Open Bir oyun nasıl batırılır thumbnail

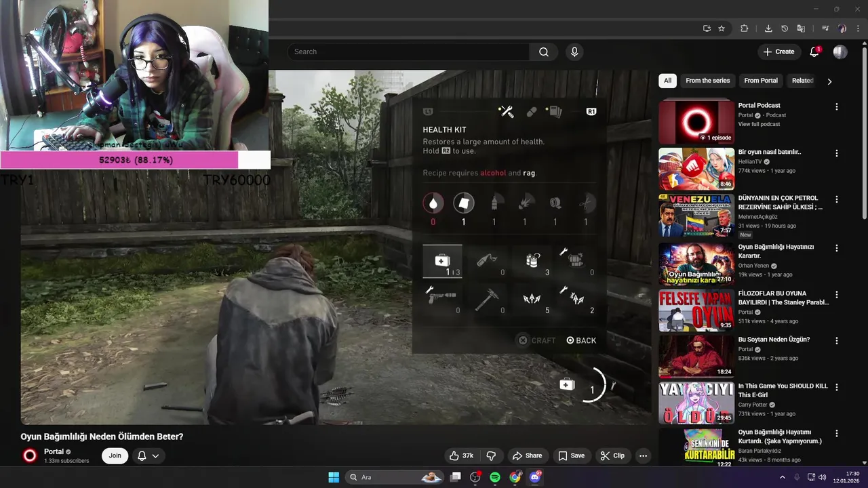pos(696,169)
